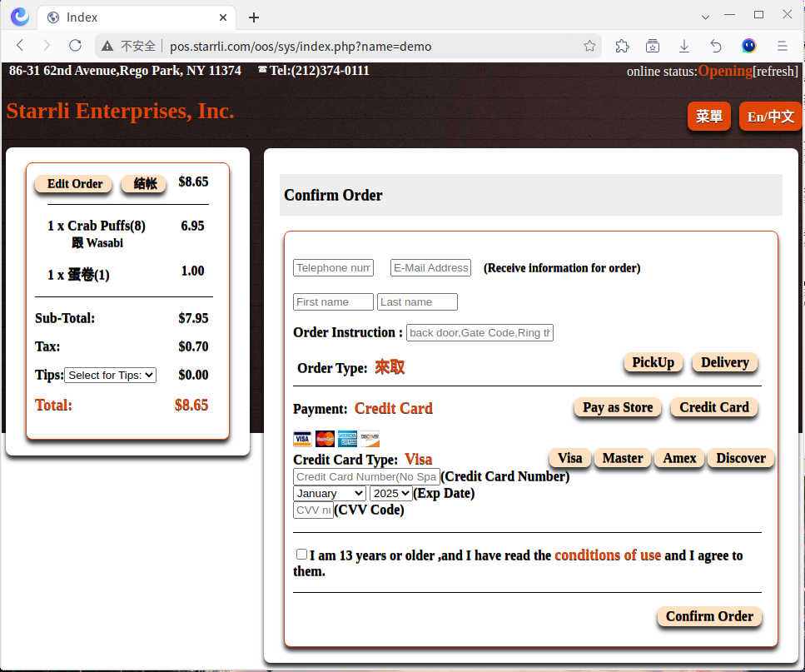Select PickUp as the order type

tap(653, 362)
